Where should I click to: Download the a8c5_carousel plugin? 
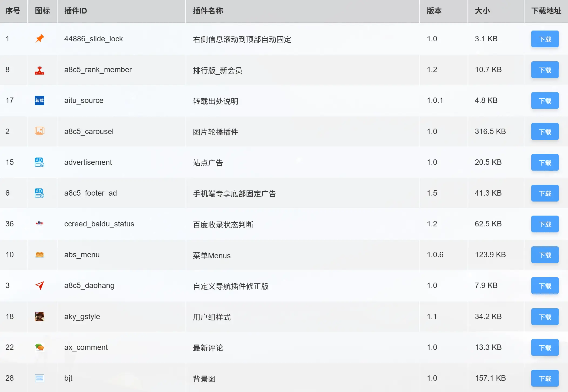545,132
